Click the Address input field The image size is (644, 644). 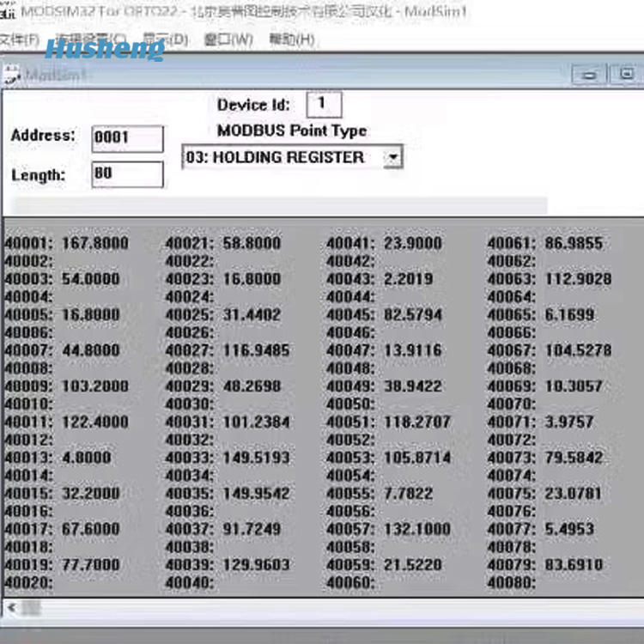[128, 138]
